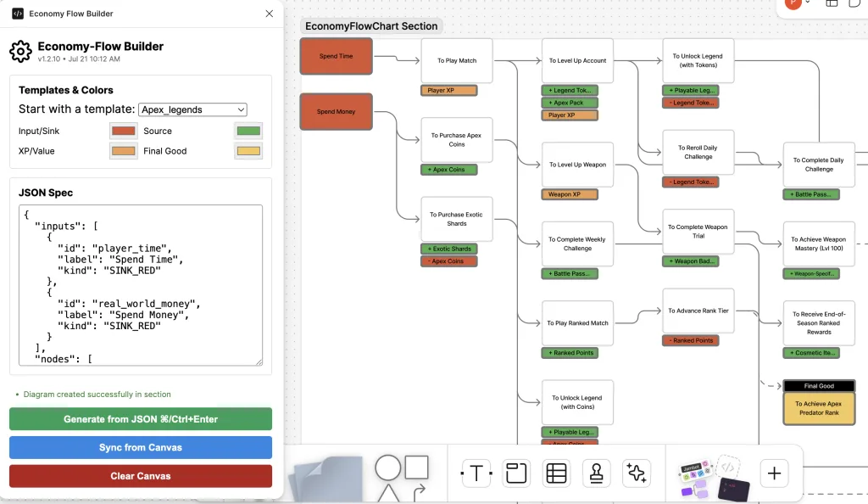The width and height of the screenshot is (868, 504).
Task: Open the shapes and connectors tool
Action: (402, 477)
